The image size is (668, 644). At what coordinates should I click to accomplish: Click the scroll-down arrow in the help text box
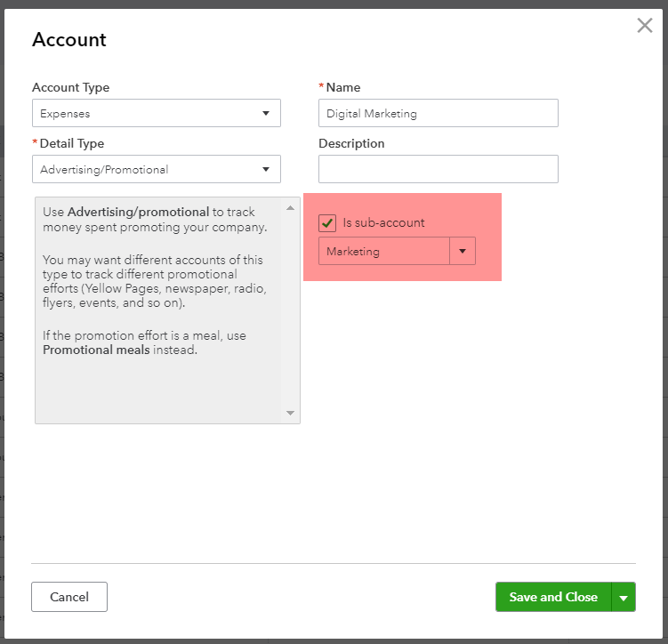[x=290, y=414]
